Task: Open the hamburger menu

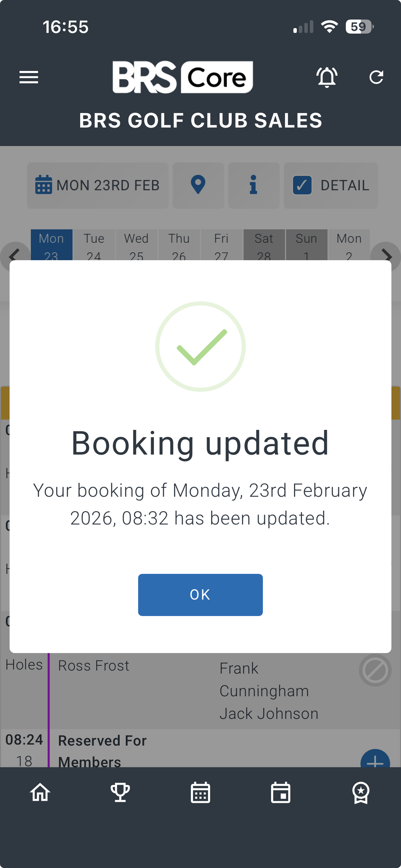Action: pos(29,77)
